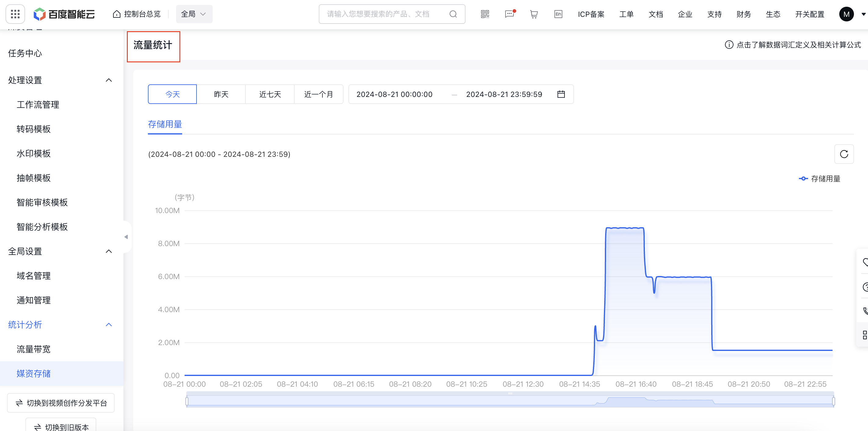868x431 pixels.
Task: Collapse the sidebar with the arrow handle
Action: click(126, 237)
